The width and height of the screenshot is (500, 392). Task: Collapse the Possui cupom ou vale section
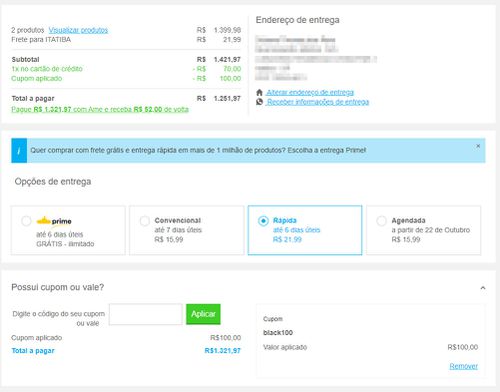click(x=483, y=288)
